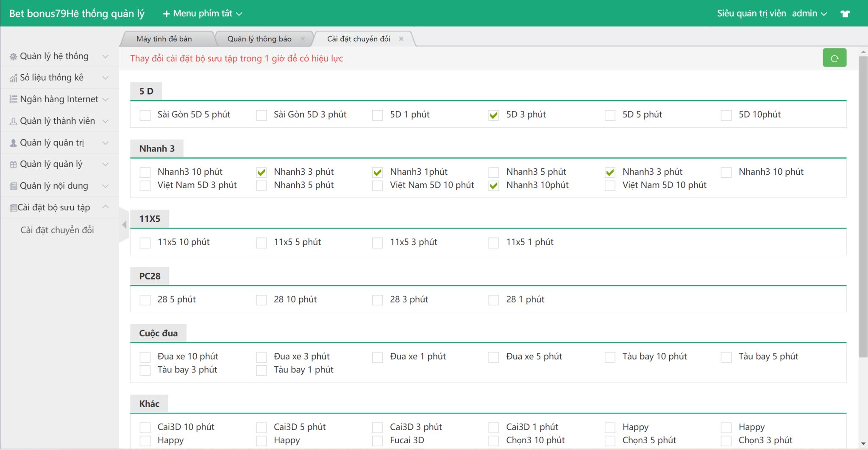Click the gear icon beside Quản lý hệ thống
The width and height of the screenshot is (868, 450).
pos(14,56)
